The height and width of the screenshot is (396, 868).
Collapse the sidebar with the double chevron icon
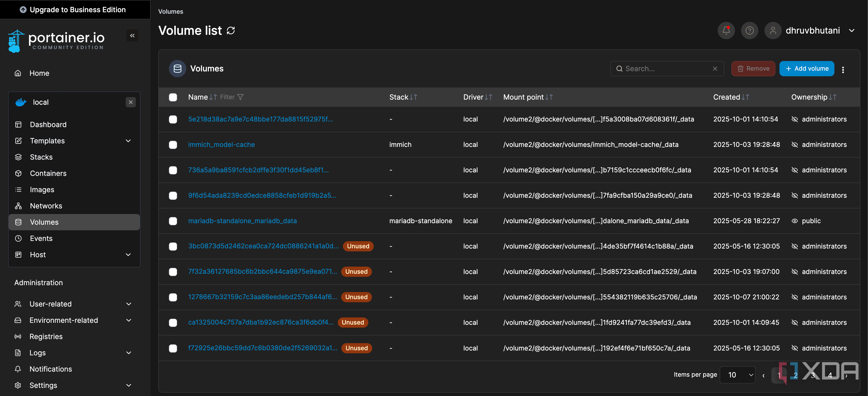coord(132,36)
